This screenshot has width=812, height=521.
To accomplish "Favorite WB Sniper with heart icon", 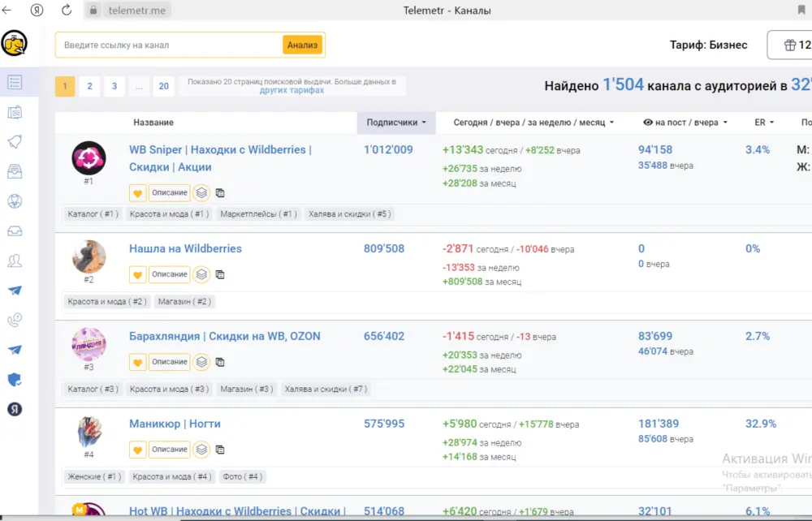I will (138, 193).
